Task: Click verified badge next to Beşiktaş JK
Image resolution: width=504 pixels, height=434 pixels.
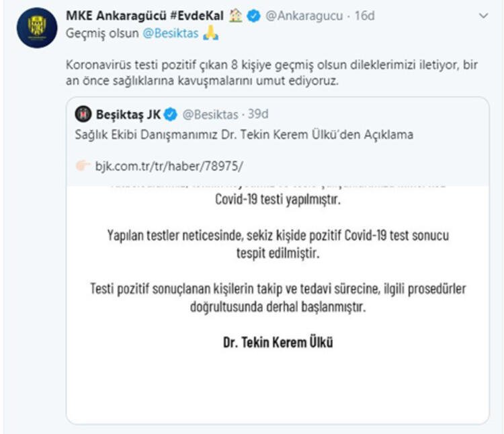Action: tap(171, 114)
